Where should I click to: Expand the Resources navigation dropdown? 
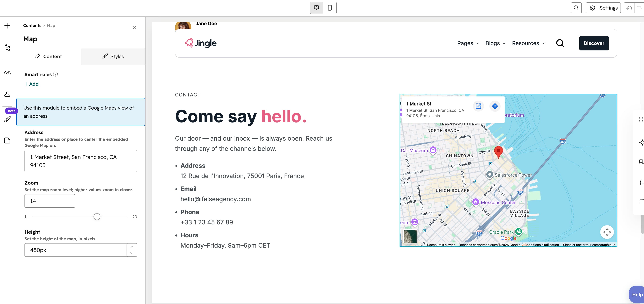coord(528,43)
